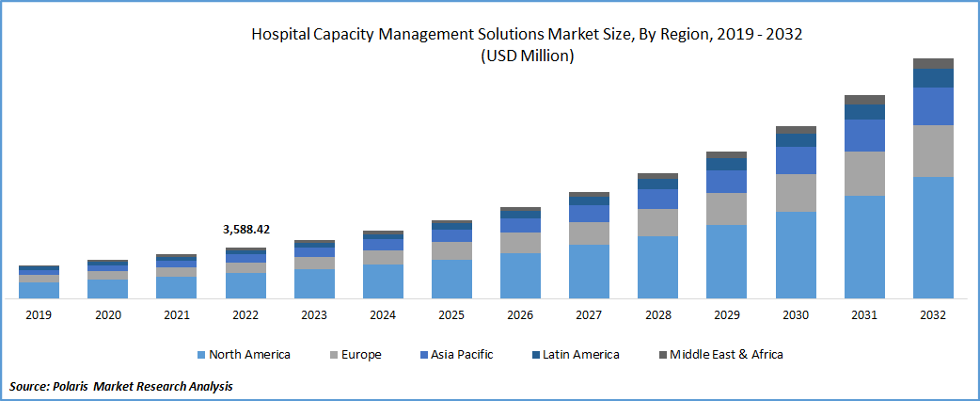Viewport: 980px width, 401px height.
Task: Select North America segment of 2024 bar
Action: click(x=383, y=281)
